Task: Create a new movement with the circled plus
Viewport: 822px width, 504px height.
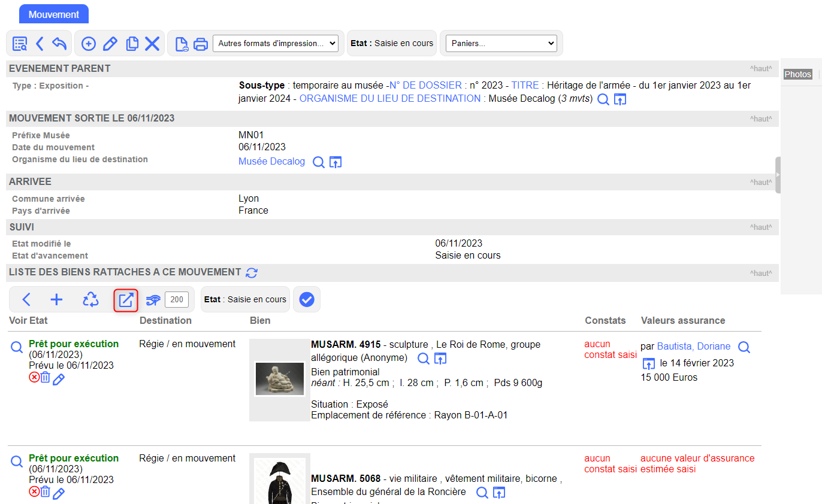Action: (x=89, y=44)
